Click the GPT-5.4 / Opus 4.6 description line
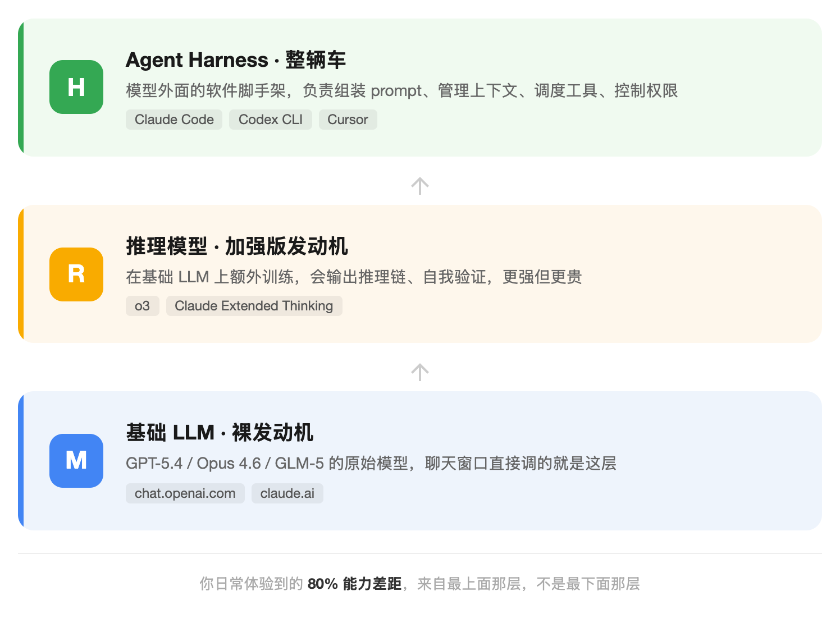Viewport: 840px width, 632px height. pos(371,463)
